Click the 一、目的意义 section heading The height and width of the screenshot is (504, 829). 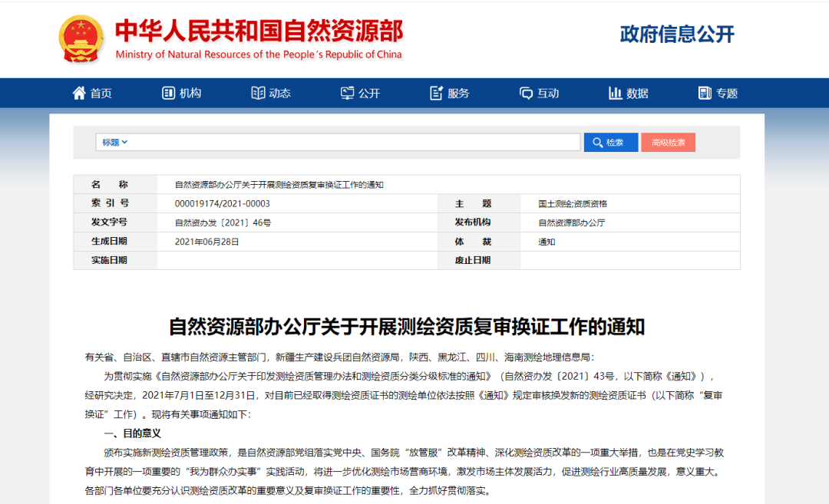click(x=132, y=433)
